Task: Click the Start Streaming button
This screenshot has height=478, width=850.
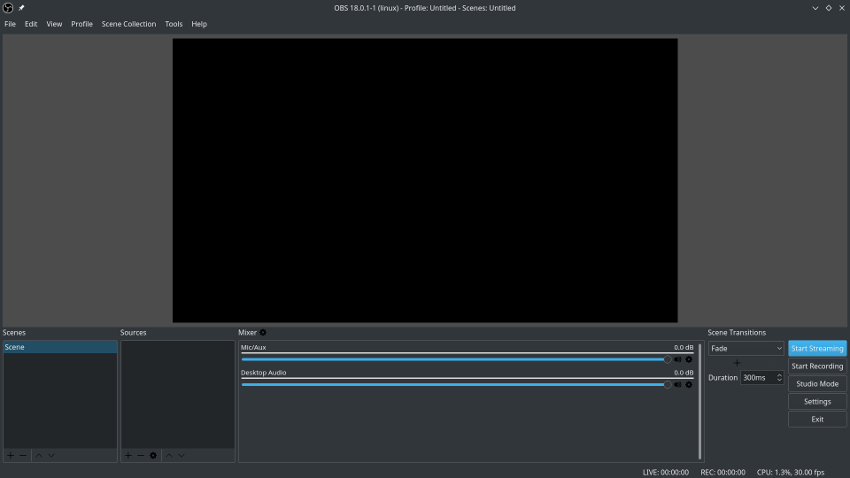Action: [817, 349]
